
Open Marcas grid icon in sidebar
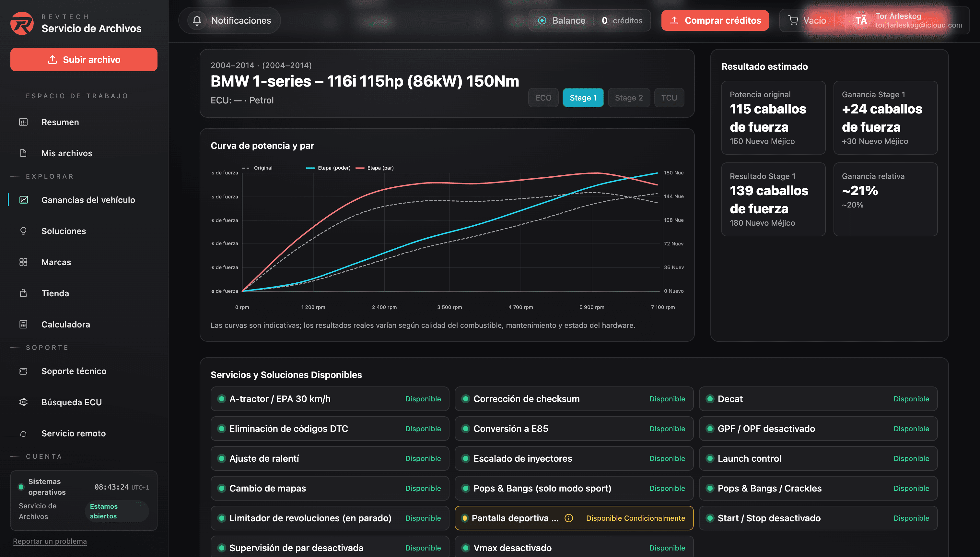23,262
